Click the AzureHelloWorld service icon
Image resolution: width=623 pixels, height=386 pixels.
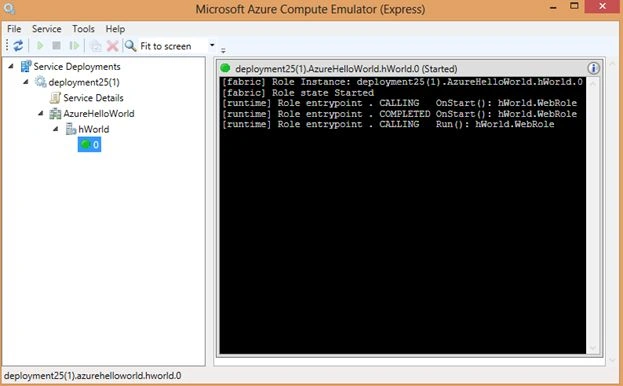(x=55, y=114)
